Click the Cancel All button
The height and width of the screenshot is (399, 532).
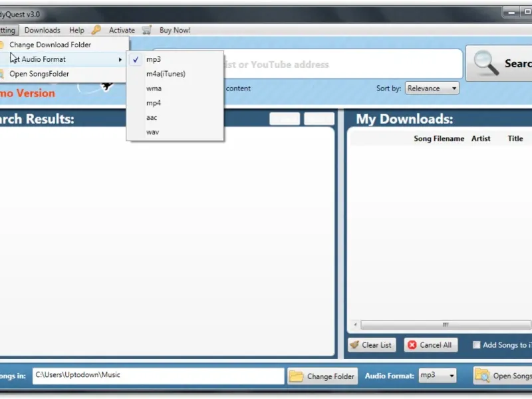(430, 344)
